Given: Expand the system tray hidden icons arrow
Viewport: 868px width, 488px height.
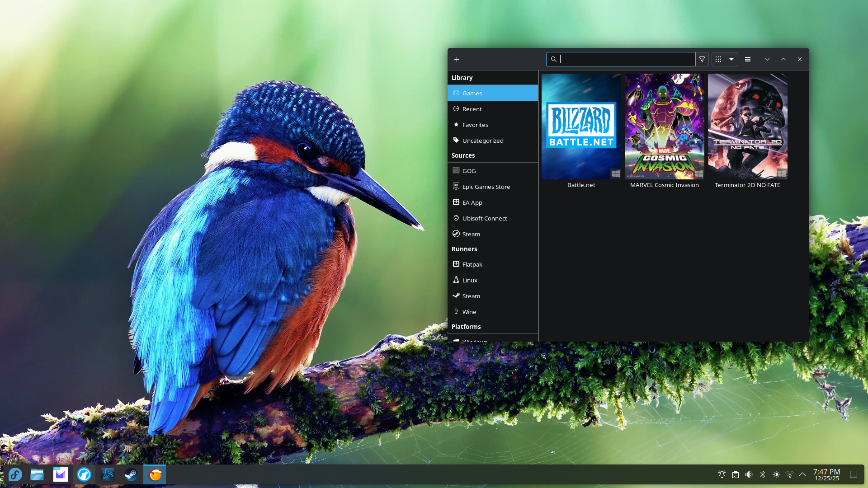Looking at the screenshot, I should (802, 474).
